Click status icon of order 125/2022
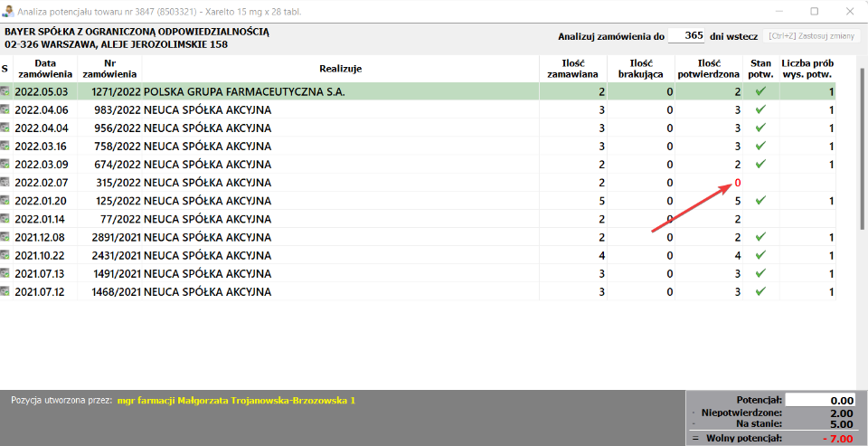This screenshot has height=446, width=868. pos(5,201)
